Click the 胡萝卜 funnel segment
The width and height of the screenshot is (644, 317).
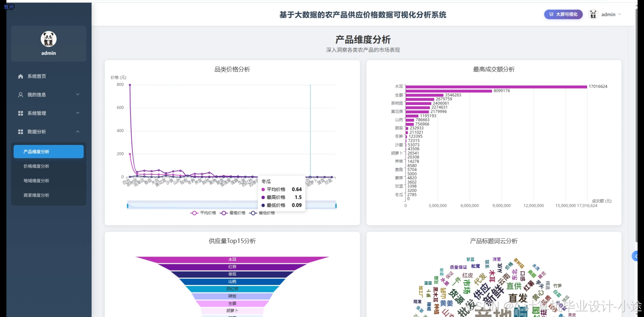point(232,311)
